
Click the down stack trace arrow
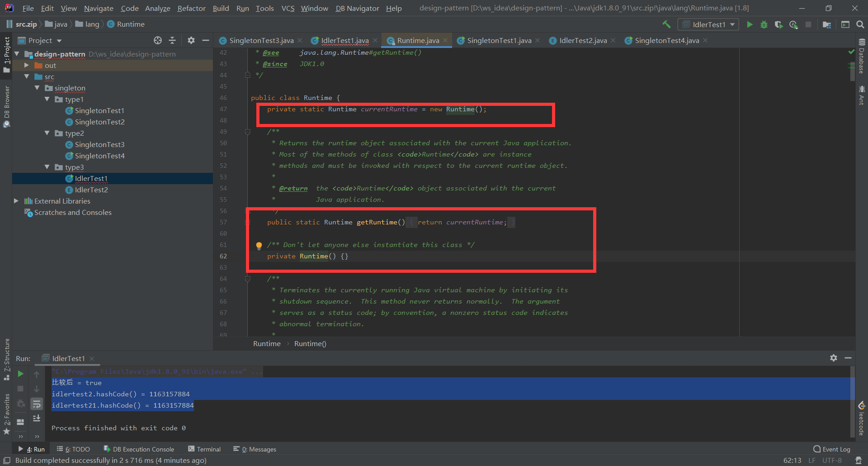37,389
